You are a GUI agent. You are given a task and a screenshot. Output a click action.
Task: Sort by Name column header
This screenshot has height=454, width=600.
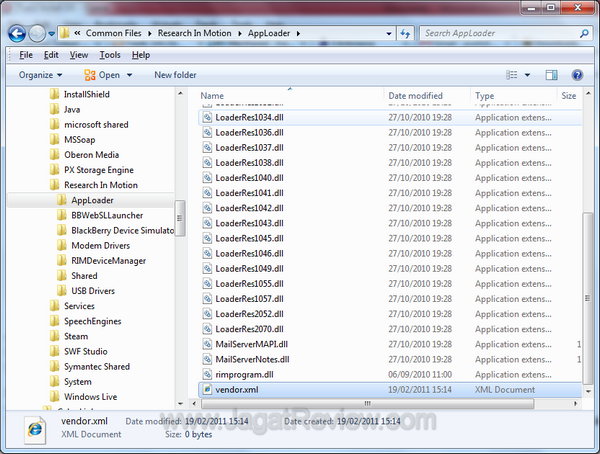212,96
